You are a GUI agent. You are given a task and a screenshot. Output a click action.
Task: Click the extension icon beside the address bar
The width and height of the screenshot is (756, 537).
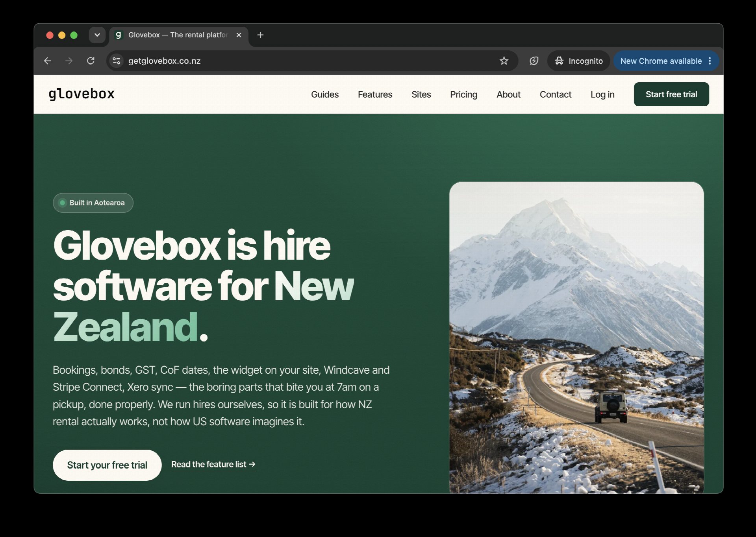tap(534, 61)
